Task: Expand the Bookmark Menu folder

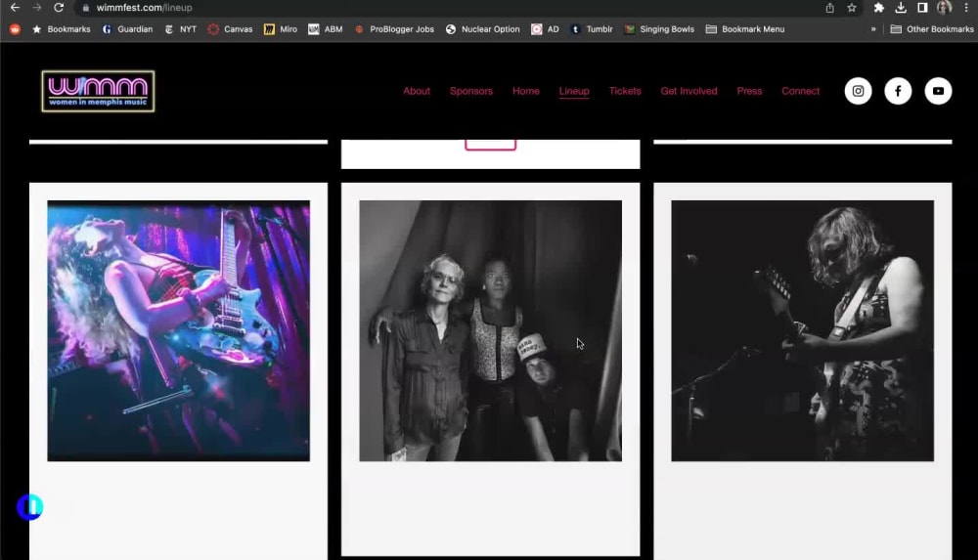Action: point(745,29)
